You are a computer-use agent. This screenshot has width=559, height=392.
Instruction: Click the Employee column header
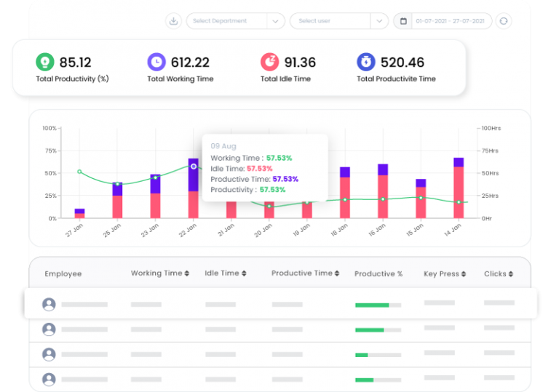click(63, 274)
